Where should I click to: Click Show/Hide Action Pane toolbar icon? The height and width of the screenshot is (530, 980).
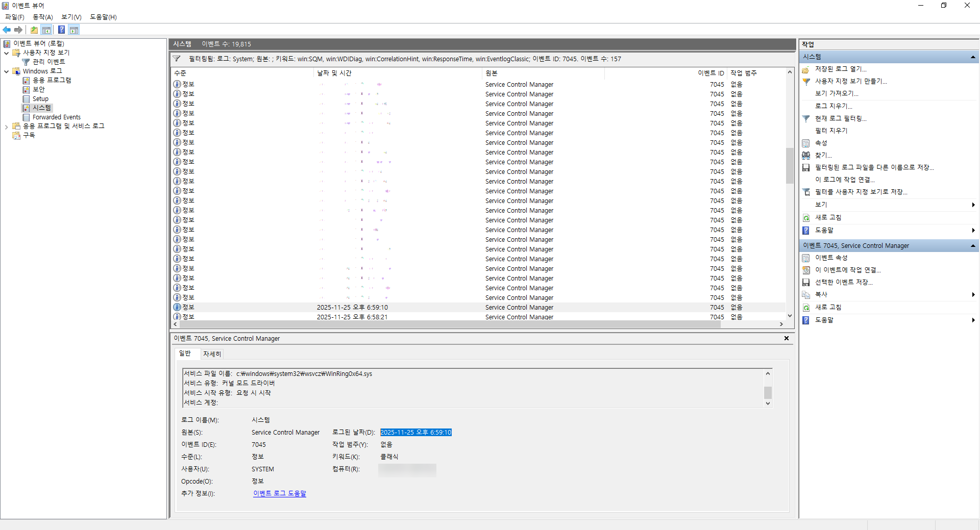74,30
